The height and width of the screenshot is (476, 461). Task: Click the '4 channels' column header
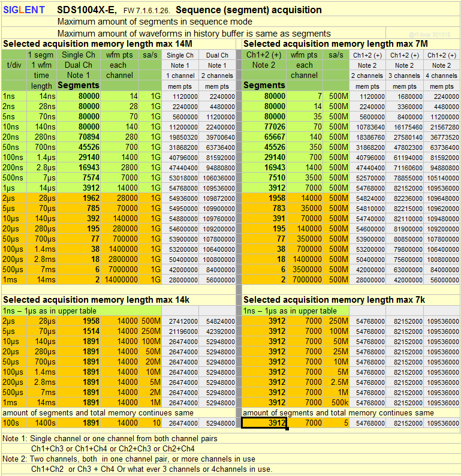click(x=442, y=76)
